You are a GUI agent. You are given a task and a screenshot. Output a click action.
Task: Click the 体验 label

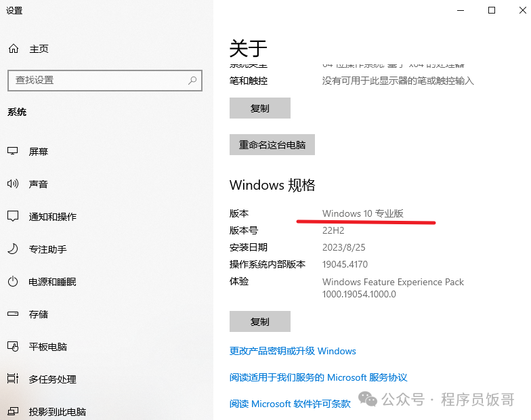click(x=239, y=281)
